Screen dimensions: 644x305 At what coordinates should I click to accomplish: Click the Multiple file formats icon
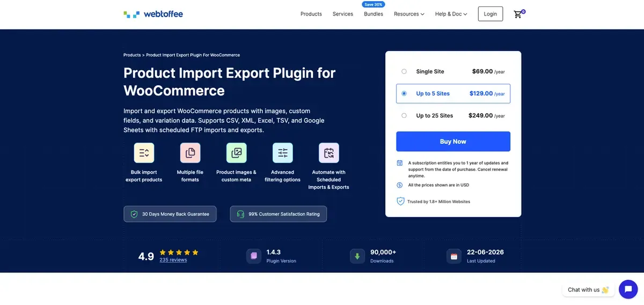click(x=190, y=153)
